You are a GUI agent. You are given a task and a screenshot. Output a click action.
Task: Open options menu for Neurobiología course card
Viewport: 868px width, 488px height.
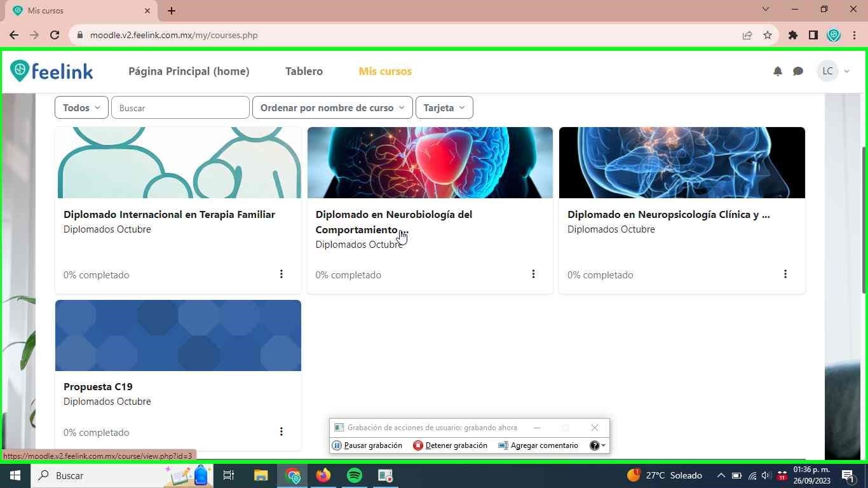point(533,274)
